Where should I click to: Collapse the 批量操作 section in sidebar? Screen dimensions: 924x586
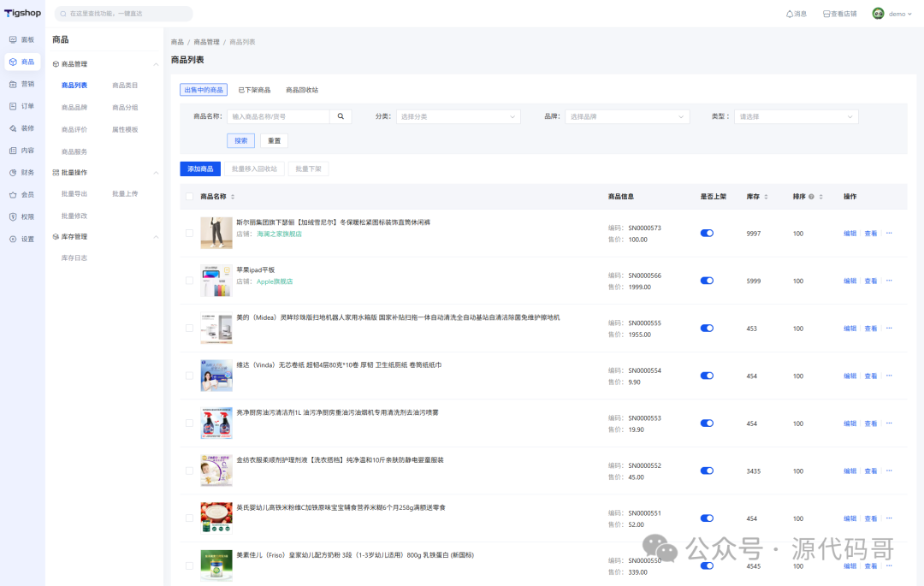(x=156, y=173)
